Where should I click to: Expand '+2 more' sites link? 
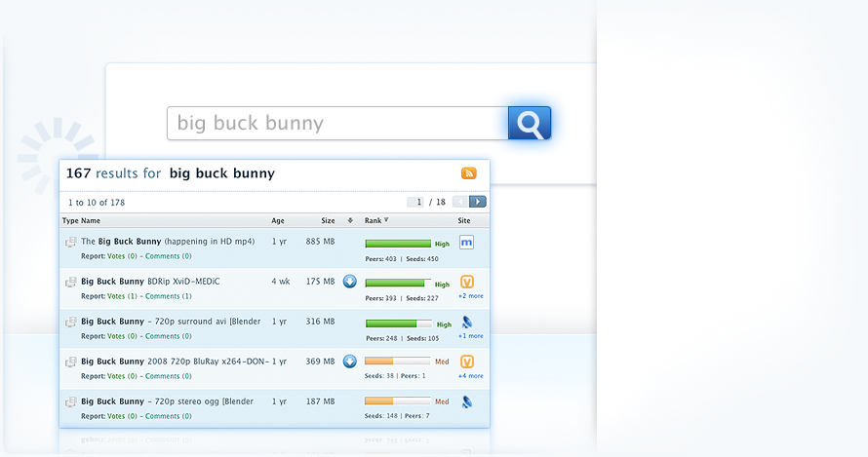coord(470,296)
